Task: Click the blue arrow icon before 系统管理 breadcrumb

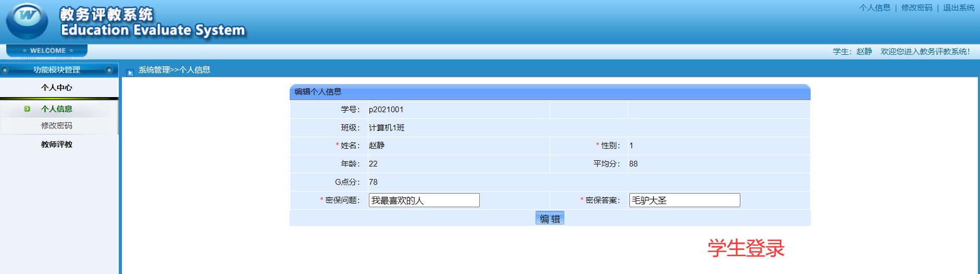Action: click(130, 73)
